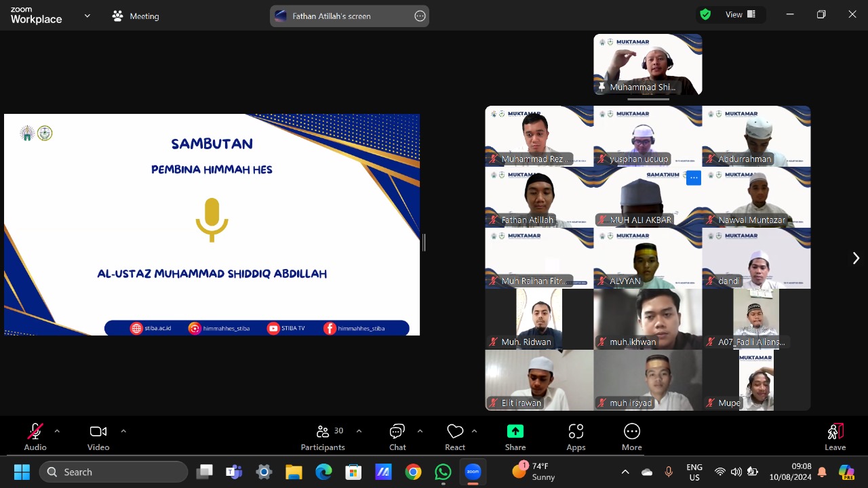Open options for Fathan Atillah's screen
Viewport: 868px width, 488px height.
click(x=420, y=16)
